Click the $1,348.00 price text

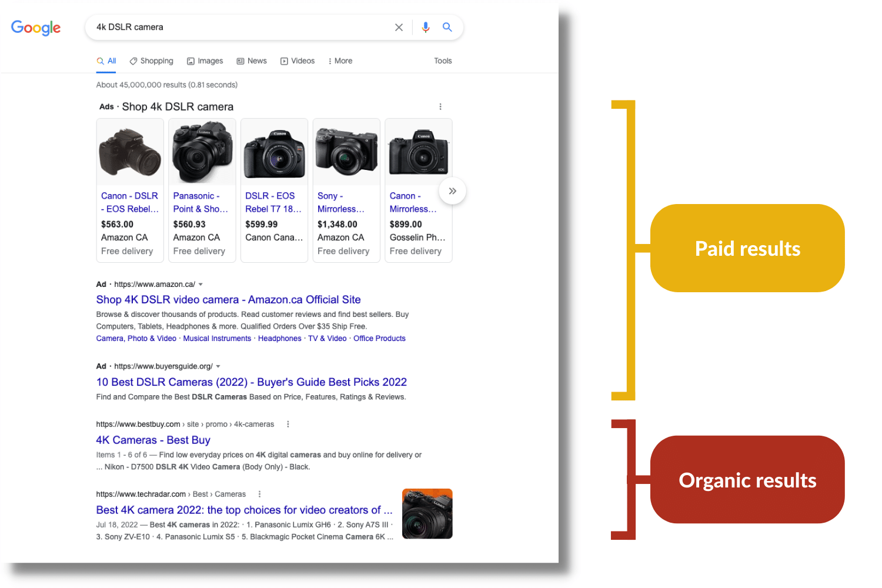pos(338,225)
